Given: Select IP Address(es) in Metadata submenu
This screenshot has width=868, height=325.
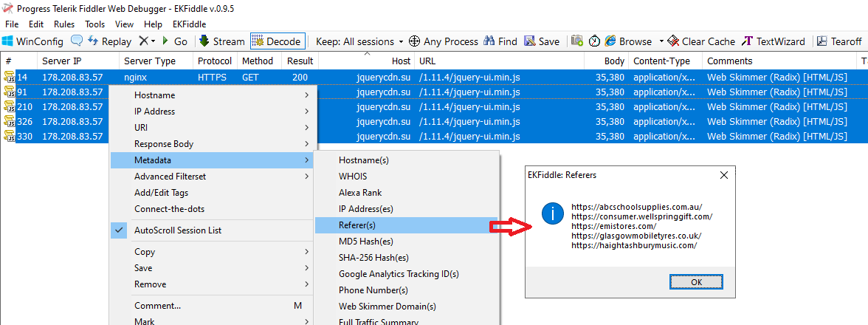Looking at the screenshot, I should coord(407,209).
